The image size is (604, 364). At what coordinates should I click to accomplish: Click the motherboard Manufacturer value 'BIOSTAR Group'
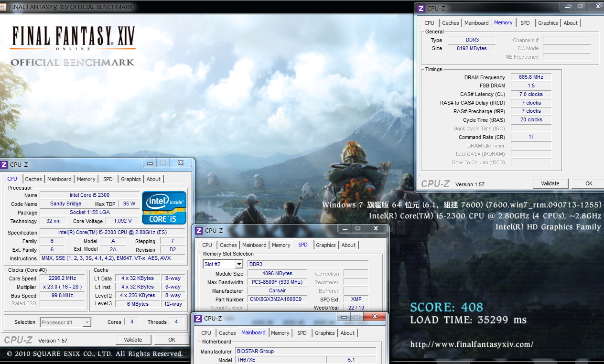coord(305,351)
